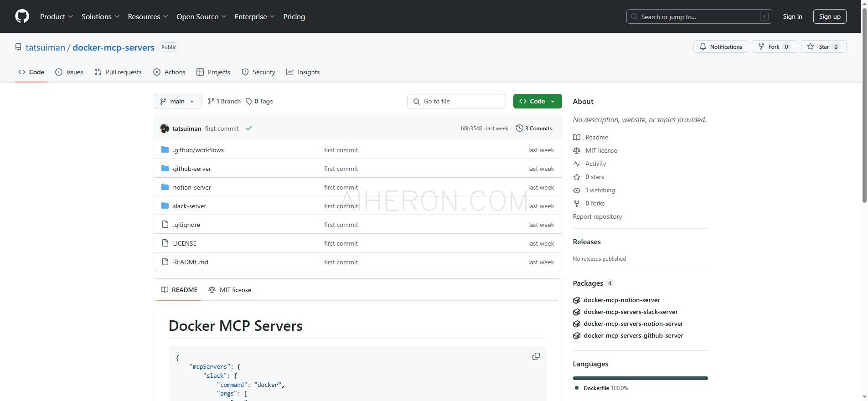
Task: Open the Projects tab
Action: click(213, 72)
